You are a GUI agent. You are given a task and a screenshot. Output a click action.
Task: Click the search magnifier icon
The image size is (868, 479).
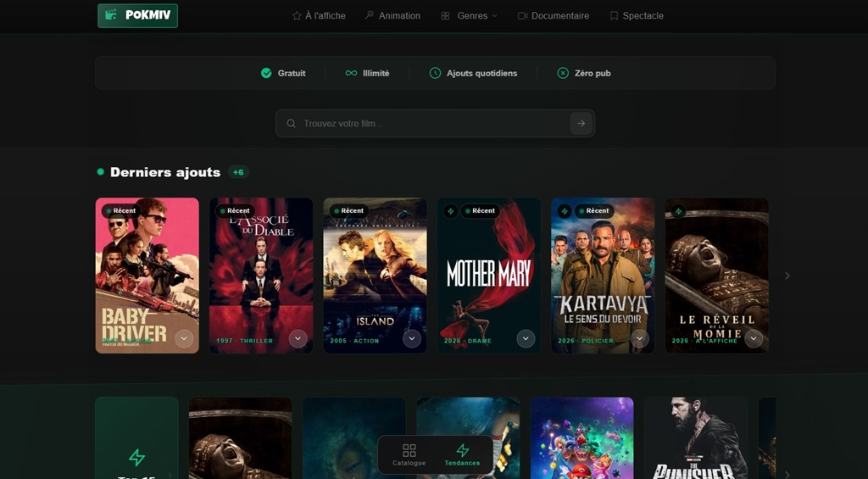tap(292, 124)
